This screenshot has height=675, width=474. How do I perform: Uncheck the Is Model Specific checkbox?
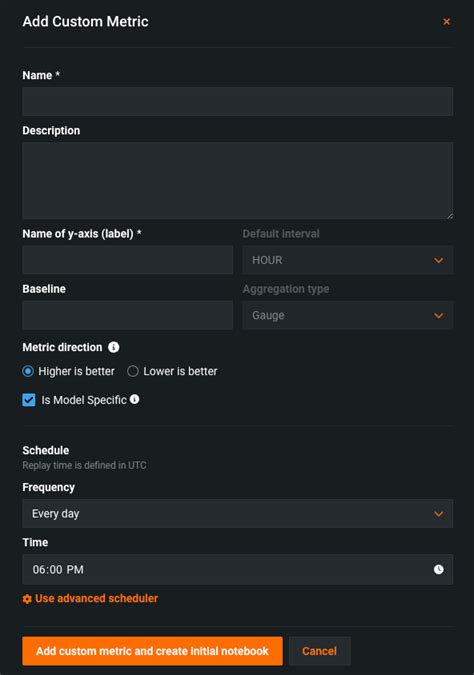point(29,400)
